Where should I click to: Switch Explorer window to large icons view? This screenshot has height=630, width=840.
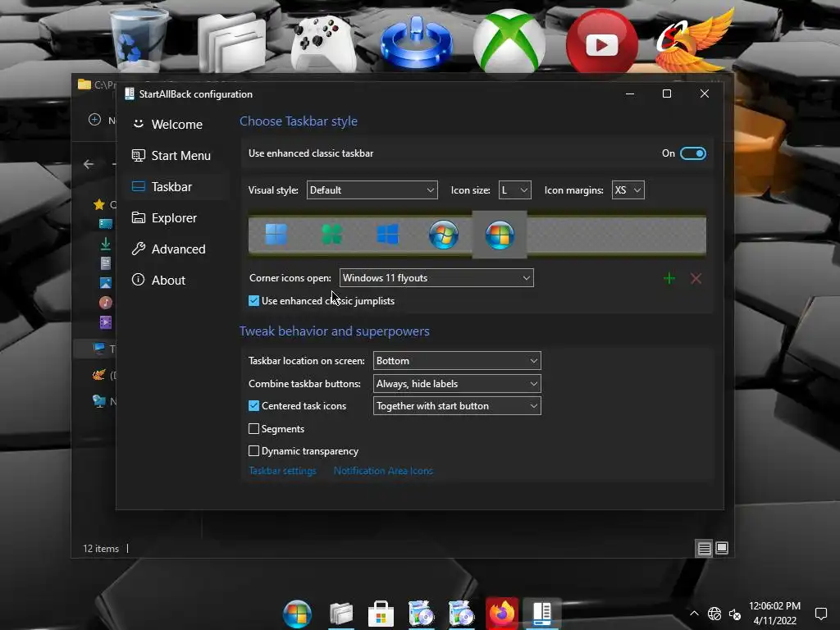pyautogui.click(x=722, y=548)
